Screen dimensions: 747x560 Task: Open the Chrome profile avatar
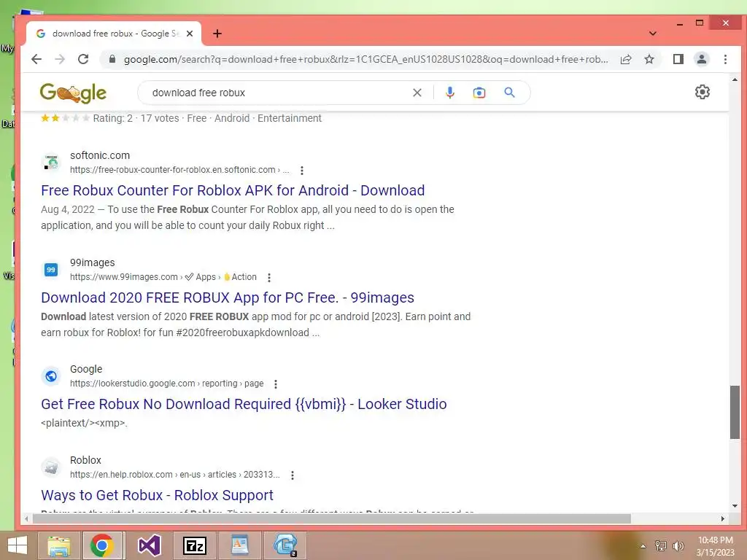701,59
